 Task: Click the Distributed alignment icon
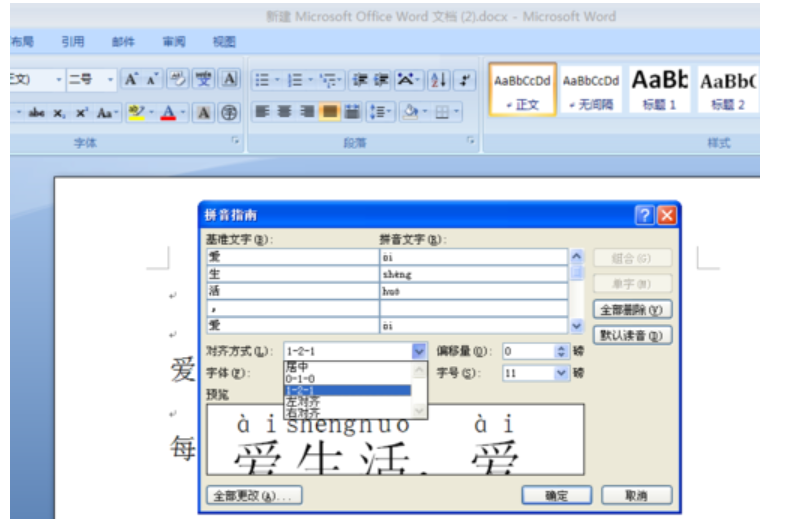click(352, 112)
